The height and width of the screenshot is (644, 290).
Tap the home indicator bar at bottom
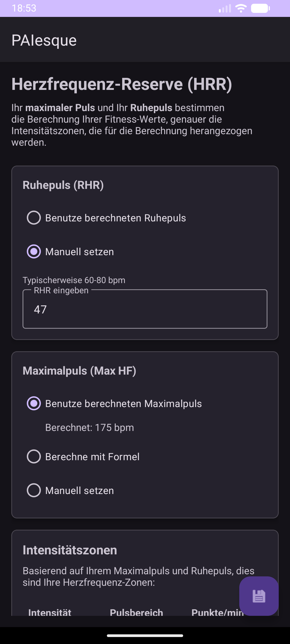pos(145,635)
